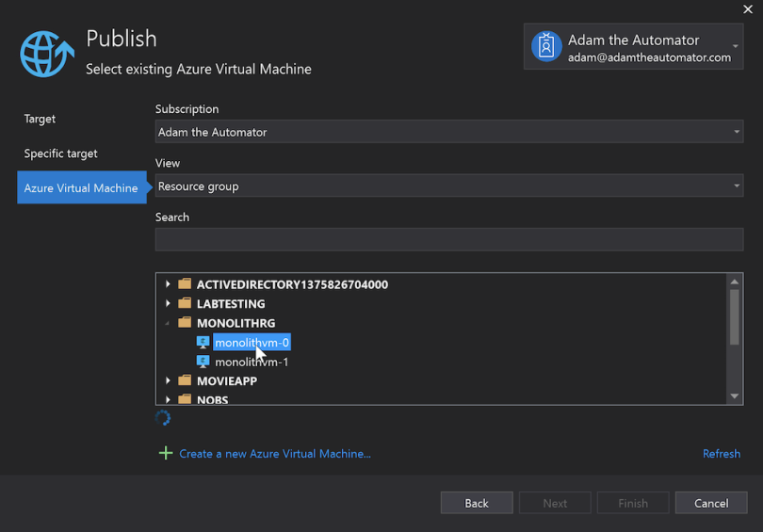Image resolution: width=763 pixels, height=532 pixels.
Task: Click into the Search field
Action: pyautogui.click(x=448, y=240)
